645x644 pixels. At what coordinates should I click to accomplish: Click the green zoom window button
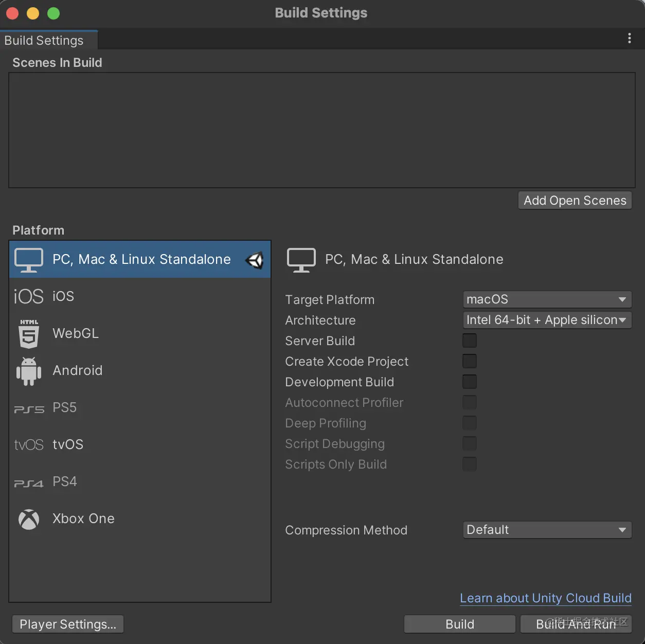(x=53, y=13)
